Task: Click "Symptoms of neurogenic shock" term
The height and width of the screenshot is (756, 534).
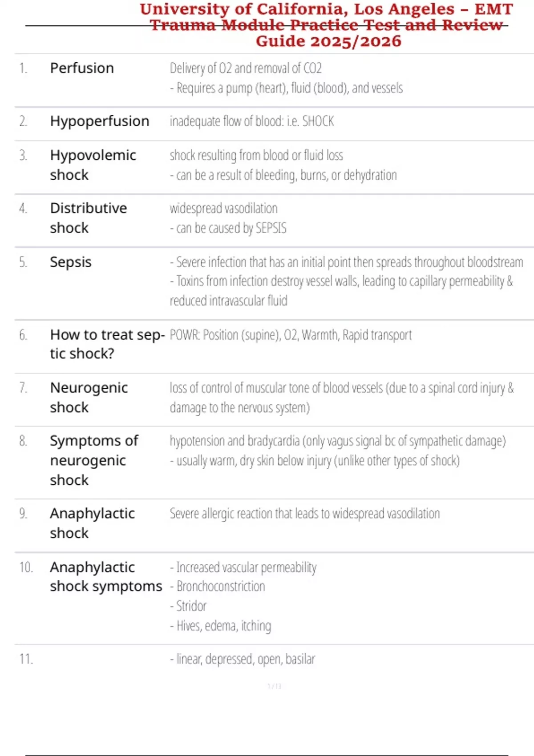Action: pos(94,460)
